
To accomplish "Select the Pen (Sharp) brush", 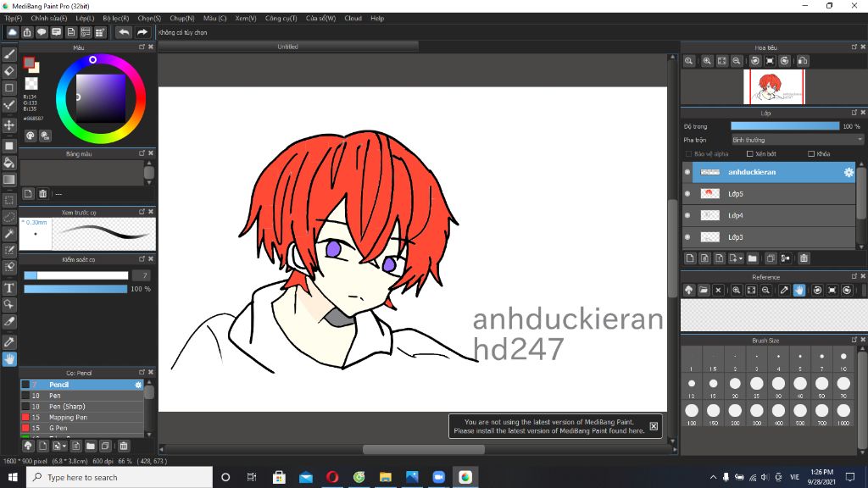I will (x=82, y=406).
